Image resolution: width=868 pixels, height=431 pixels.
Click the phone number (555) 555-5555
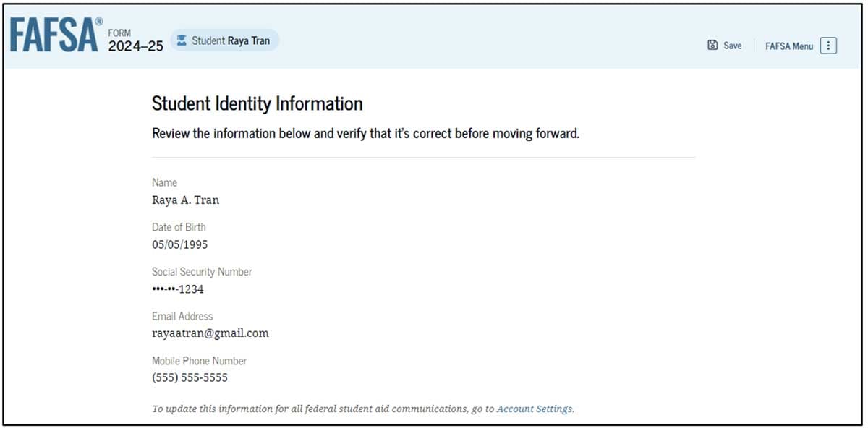[190, 377]
